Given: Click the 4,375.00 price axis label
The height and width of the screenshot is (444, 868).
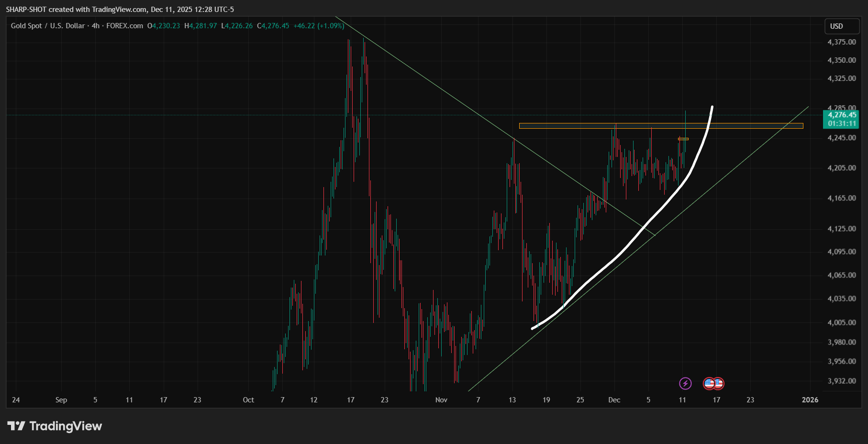Looking at the screenshot, I should pyautogui.click(x=842, y=42).
